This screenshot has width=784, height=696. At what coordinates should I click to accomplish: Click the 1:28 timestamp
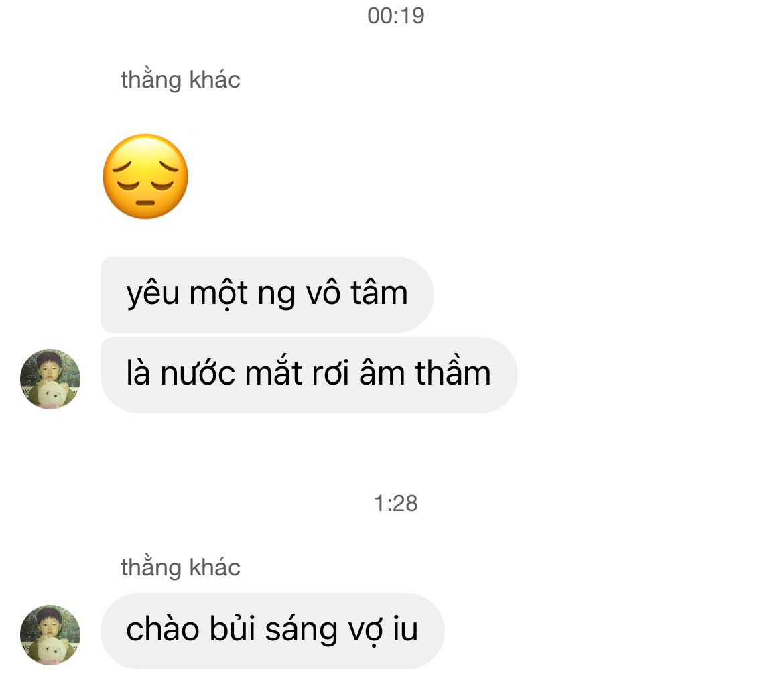(x=395, y=503)
